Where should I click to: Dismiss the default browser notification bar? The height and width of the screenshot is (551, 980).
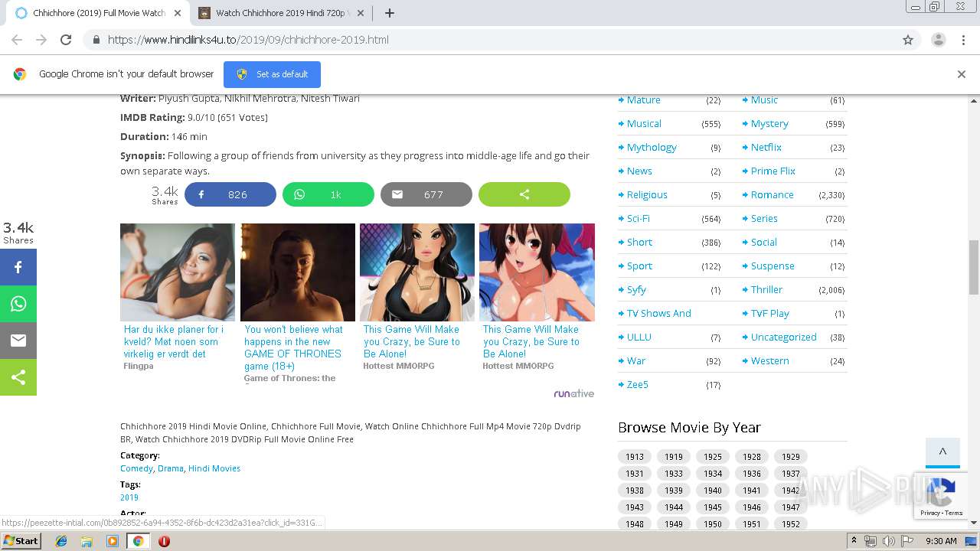coord(961,74)
